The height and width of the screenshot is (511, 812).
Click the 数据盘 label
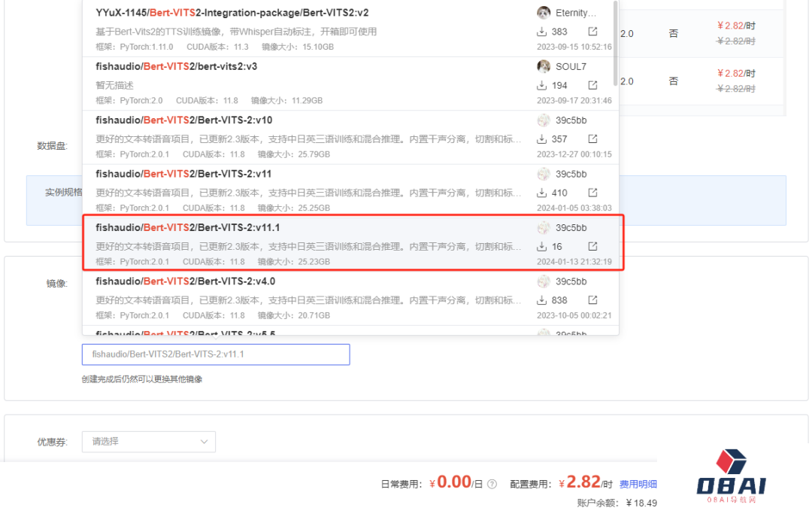point(52,146)
